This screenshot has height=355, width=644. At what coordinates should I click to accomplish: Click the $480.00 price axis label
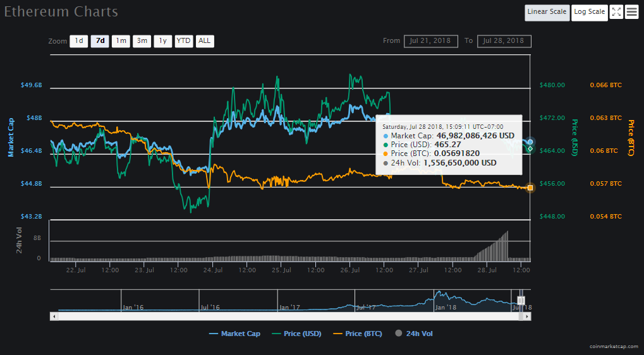pyautogui.click(x=552, y=85)
